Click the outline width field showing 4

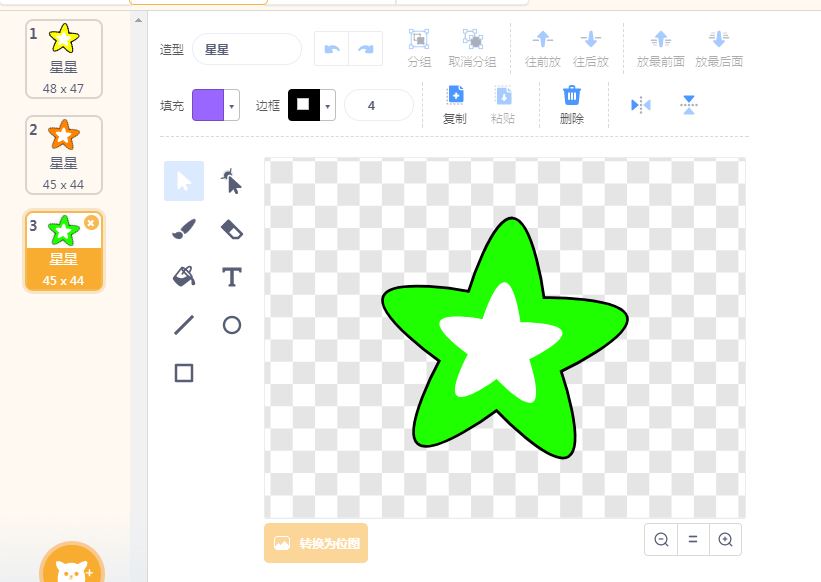(379, 105)
